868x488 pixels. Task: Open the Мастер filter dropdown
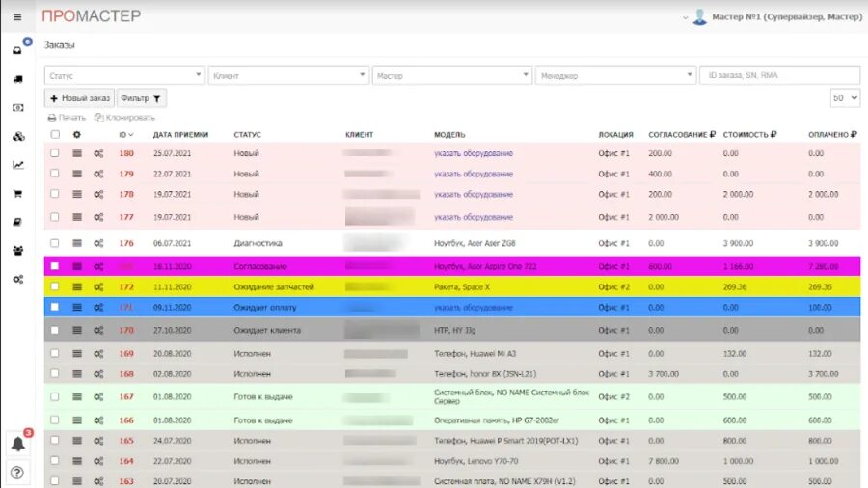452,75
